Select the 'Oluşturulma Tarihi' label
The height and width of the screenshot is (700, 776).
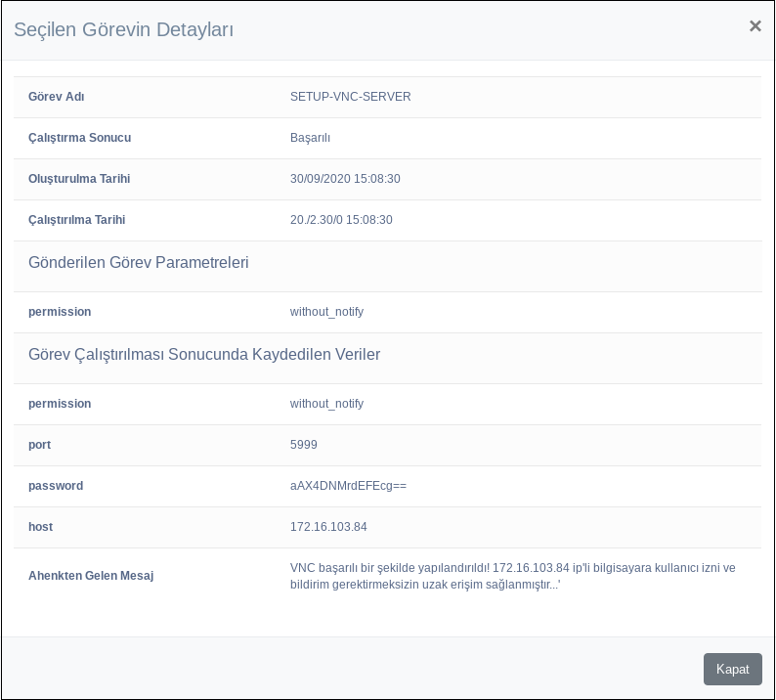click(79, 179)
